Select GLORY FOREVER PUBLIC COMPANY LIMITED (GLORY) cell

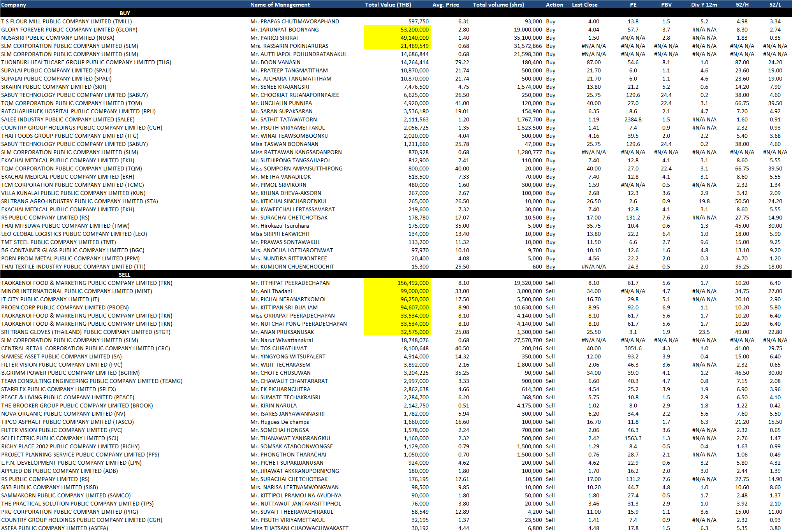69,30
